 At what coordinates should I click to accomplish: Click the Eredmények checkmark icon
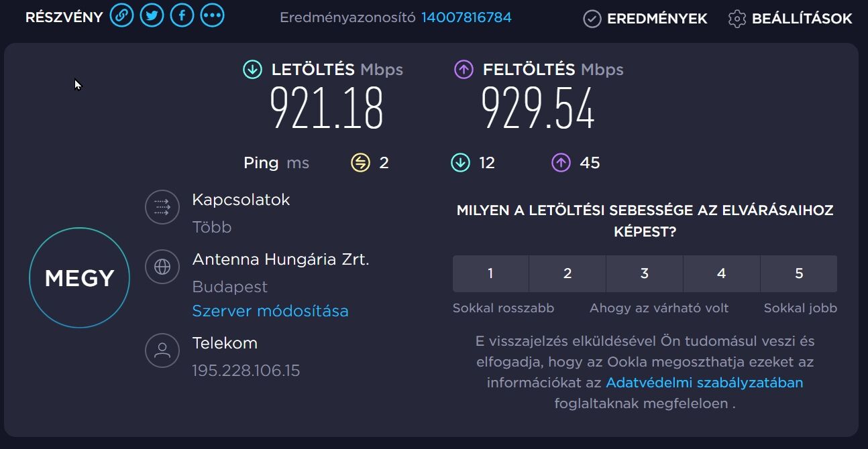(x=592, y=19)
